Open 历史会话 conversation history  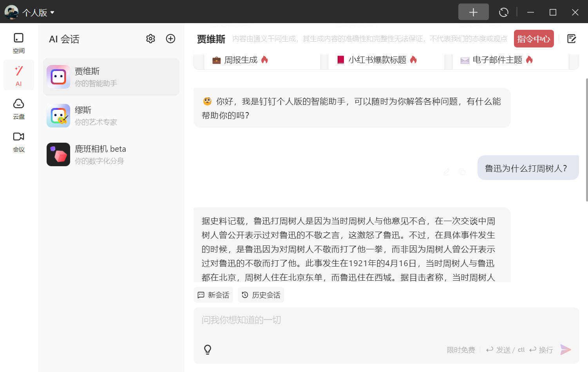tap(261, 295)
